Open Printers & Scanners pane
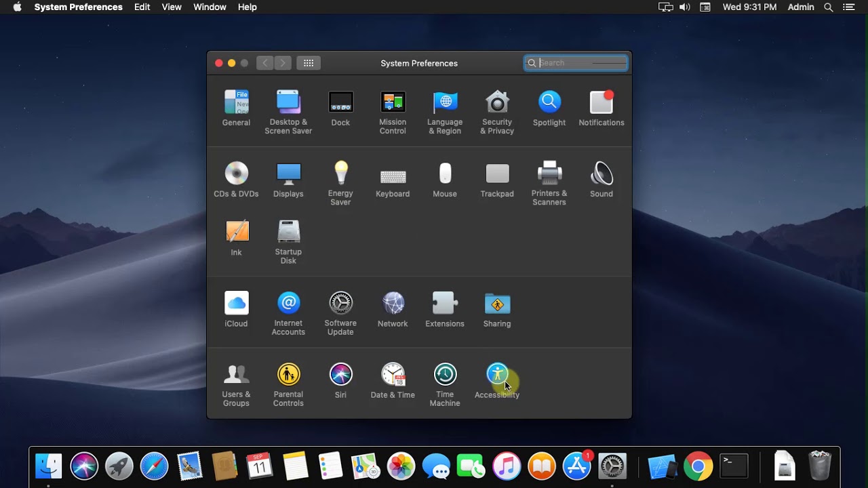 (x=549, y=183)
